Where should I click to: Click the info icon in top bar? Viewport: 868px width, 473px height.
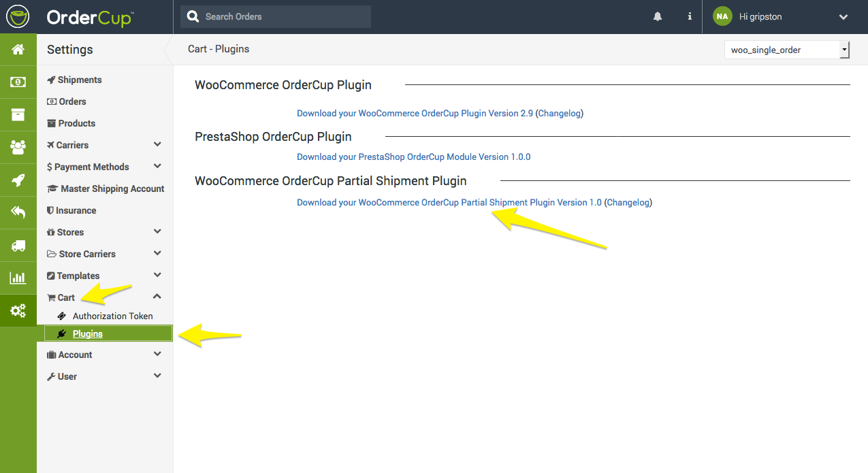(x=690, y=17)
